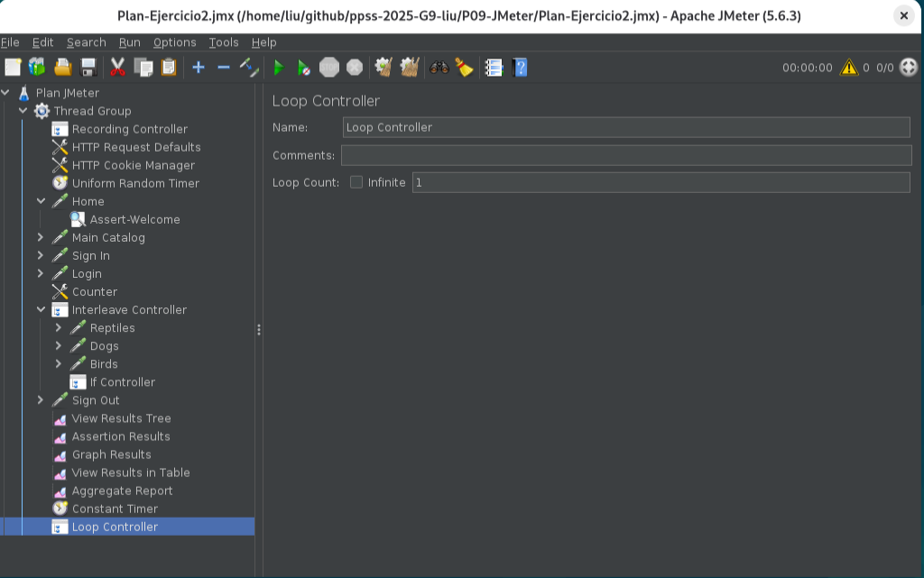
Task: Expand the Birds sampler node
Action: tap(59, 363)
